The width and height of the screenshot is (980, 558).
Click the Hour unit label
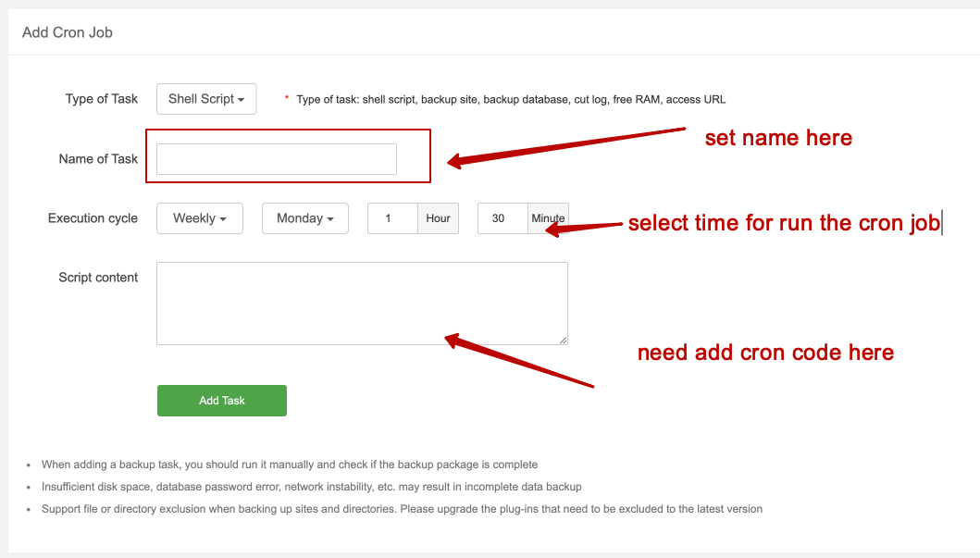click(x=438, y=217)
